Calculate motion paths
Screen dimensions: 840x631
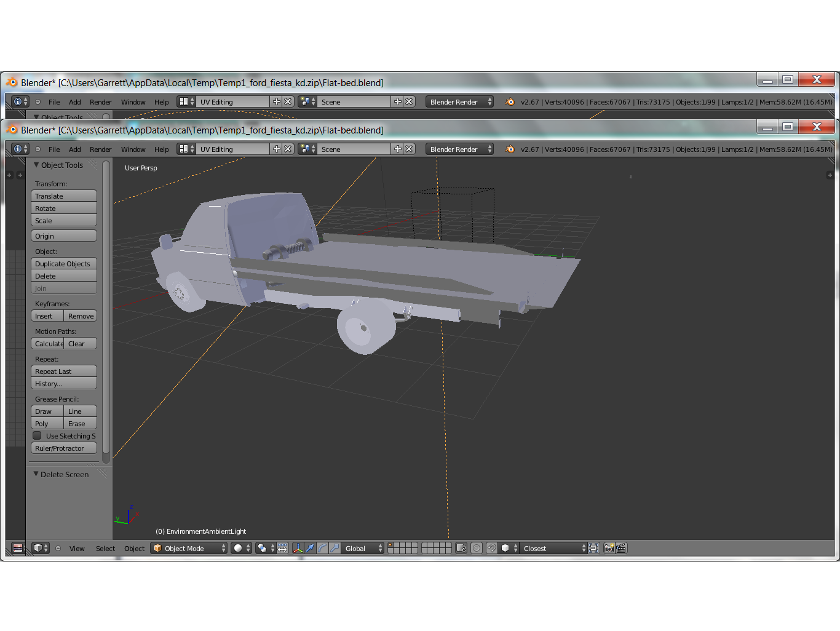(47, 344)
